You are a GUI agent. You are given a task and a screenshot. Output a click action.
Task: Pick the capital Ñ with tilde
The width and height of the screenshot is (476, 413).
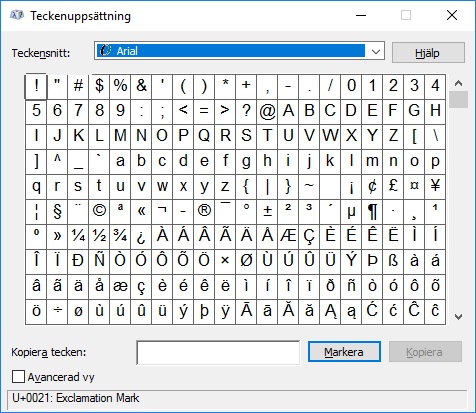click(99, 262)
